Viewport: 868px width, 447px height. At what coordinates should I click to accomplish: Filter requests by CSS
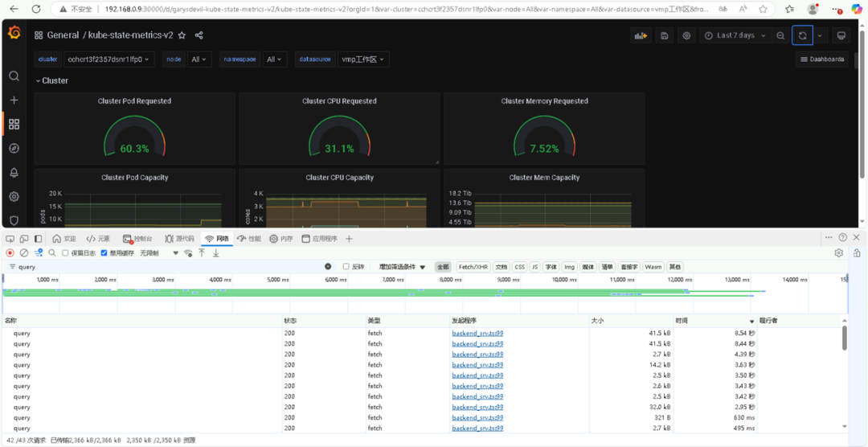519,266
